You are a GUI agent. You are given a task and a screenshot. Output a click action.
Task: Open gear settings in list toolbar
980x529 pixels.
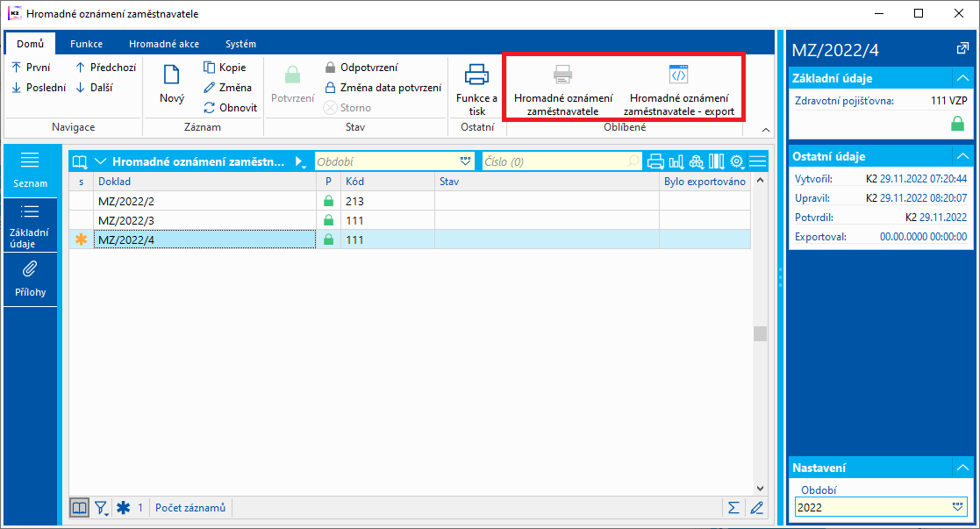pyautogui.click(x=737, y=162)
